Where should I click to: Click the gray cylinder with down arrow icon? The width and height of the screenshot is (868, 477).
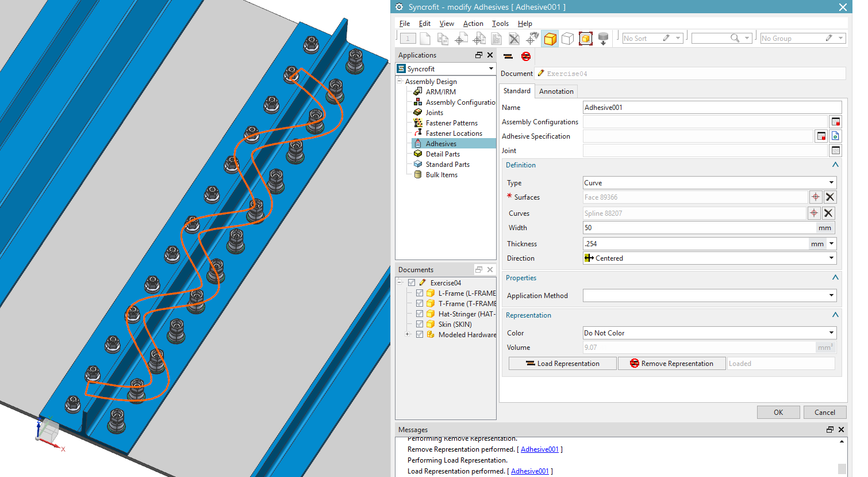click(603, 39)
